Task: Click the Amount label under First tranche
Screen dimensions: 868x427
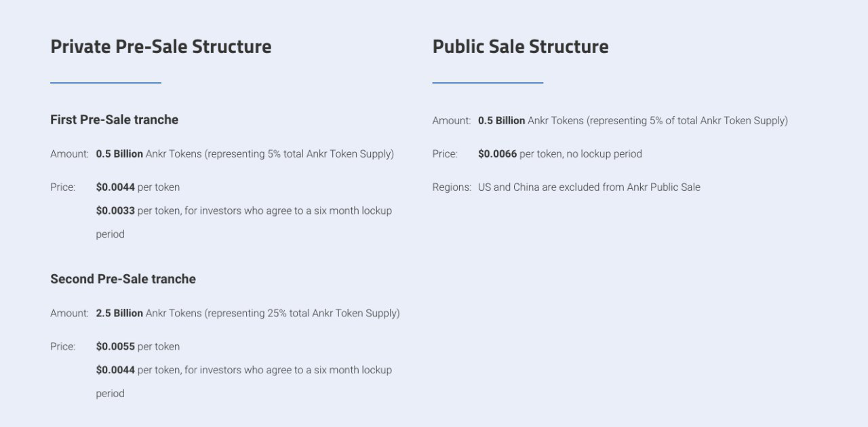Action: pyautogui.click(x=69, y=154)
